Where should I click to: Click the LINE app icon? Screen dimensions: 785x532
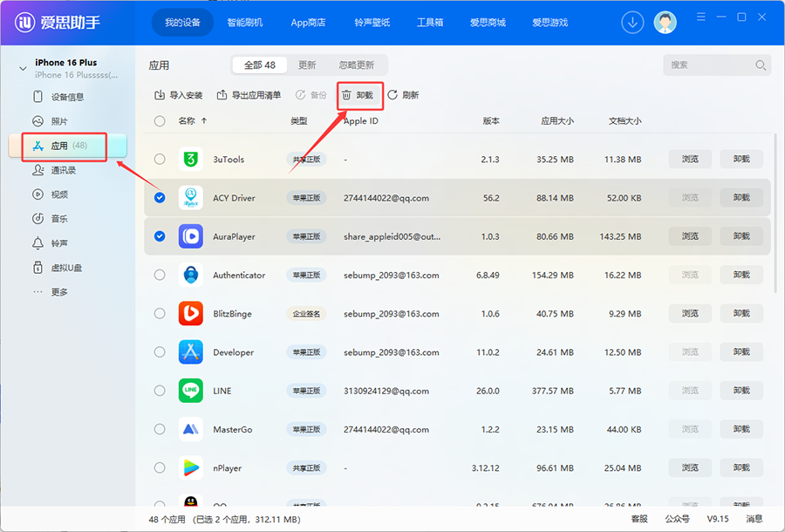[x=191, y=391]
